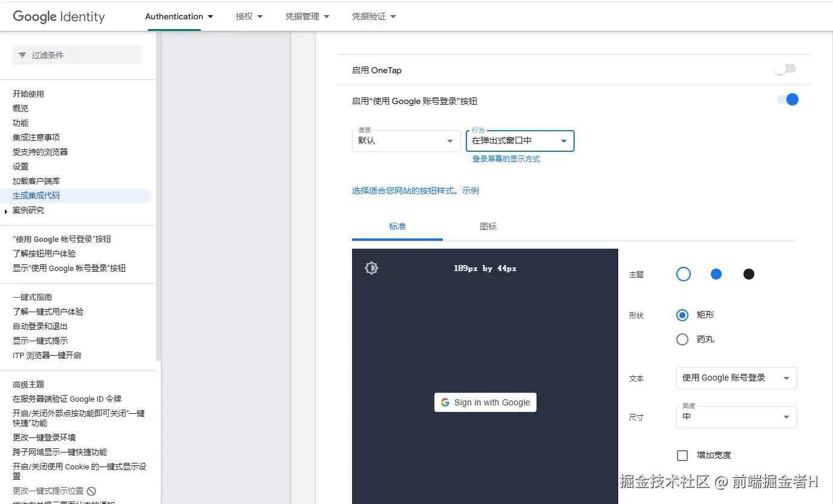Open 开启/关闭使用 Cookie 的一键式显示设置
Image resolution: width=833 pixels, height=504 pixels.
79,471
